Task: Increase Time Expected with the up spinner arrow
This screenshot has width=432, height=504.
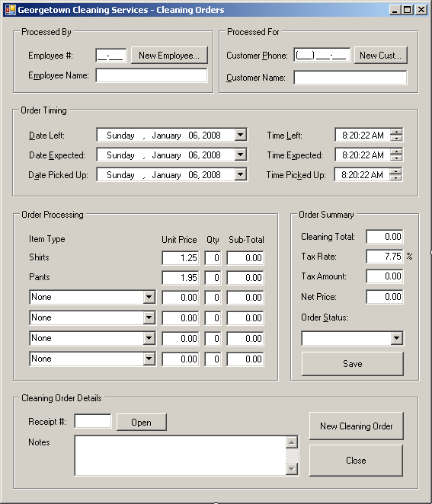Action: click(x=396, y=152)
